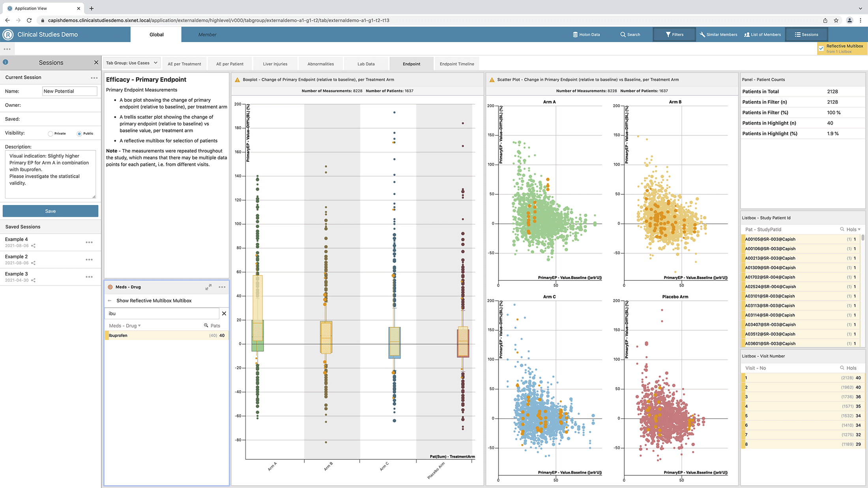Click the Similar Members wrench icon
868x488 pixels.
pyautogui.click(x=702, y=35)
